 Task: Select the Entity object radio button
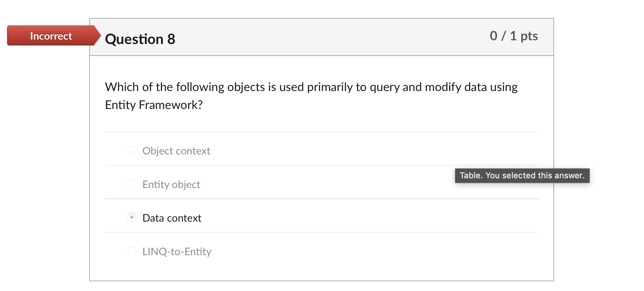[x=131, y=184]
